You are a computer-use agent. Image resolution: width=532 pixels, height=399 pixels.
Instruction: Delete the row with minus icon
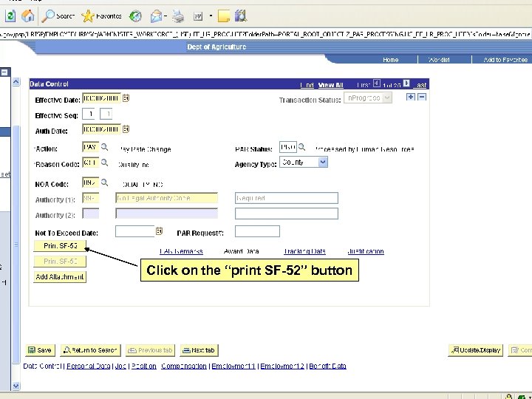tap(422, 97)
